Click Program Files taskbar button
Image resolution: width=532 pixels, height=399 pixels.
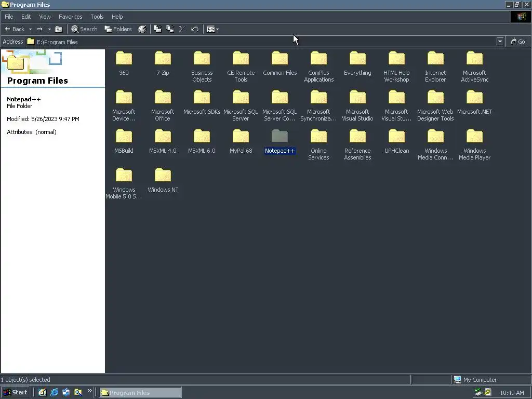click(140, 393)
